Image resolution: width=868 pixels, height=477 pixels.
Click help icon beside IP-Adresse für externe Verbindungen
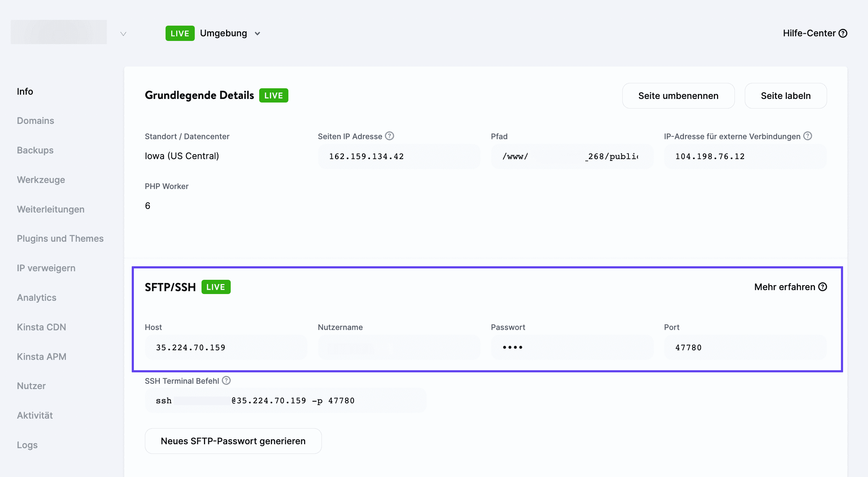click(x=807, y=136)
